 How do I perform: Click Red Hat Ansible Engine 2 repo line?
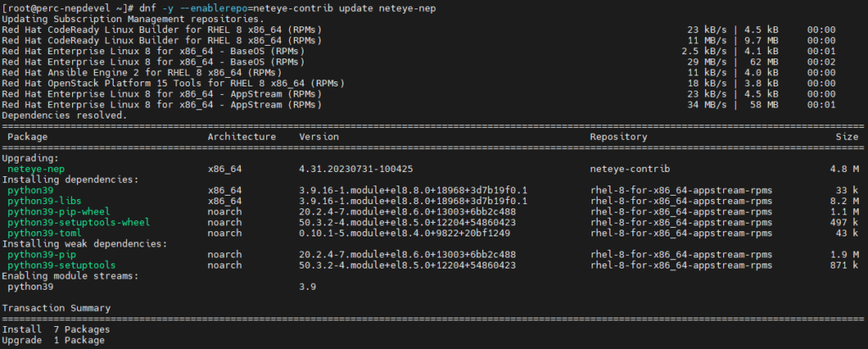click(142, 73)
